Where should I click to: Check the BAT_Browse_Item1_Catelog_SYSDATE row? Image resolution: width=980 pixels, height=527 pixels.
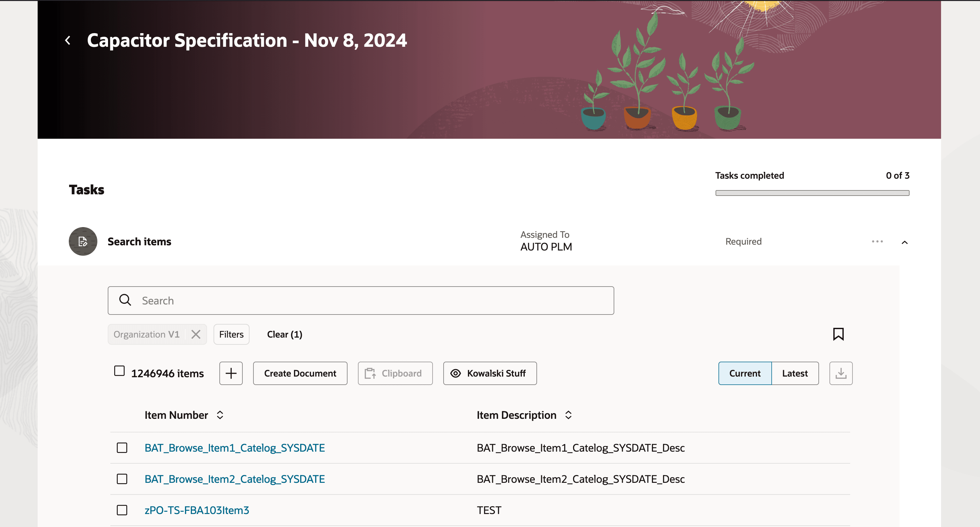click(x=122, y=448)
